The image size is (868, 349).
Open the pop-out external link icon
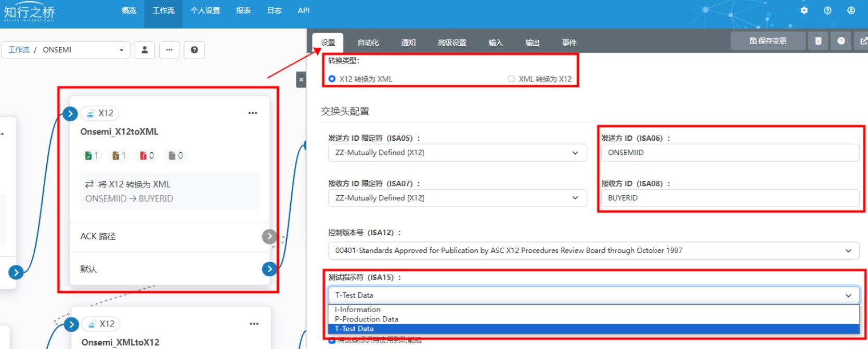863,41
